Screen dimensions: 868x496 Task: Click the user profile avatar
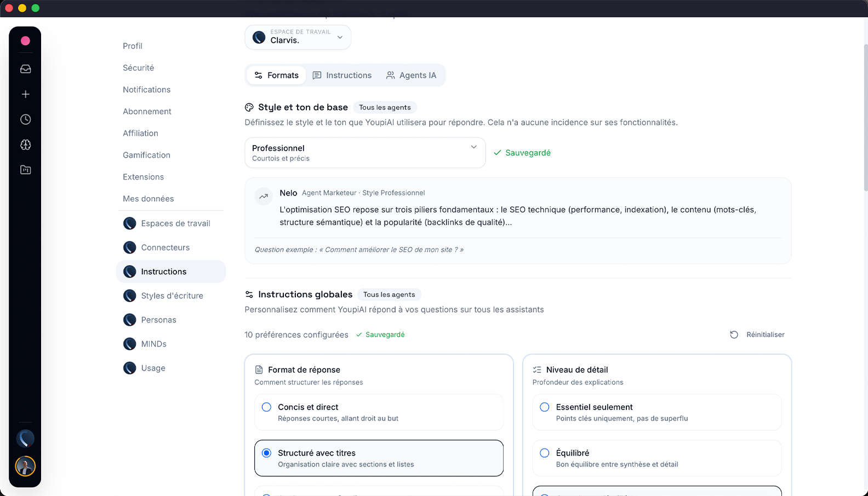[x=25, y=466]
